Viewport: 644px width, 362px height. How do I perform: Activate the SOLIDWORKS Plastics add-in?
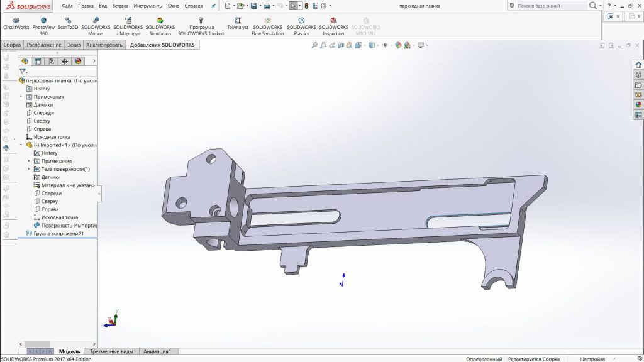click(x=301, y=26)
